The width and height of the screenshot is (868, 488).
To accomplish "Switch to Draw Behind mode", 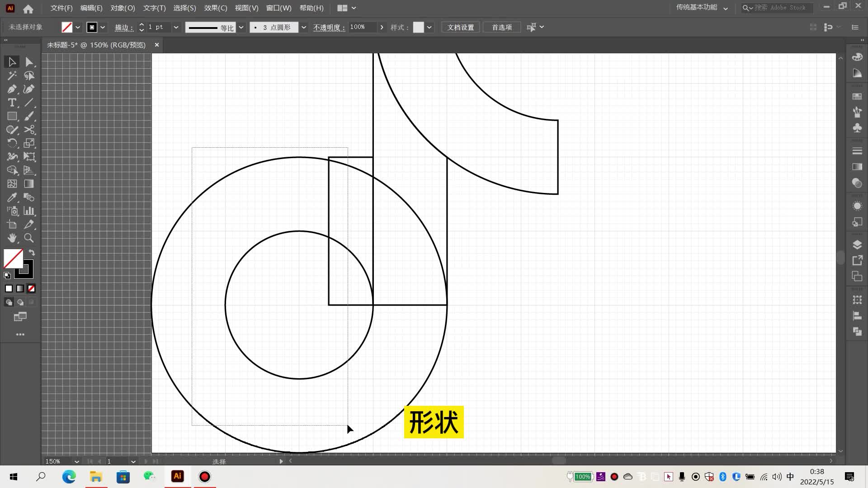I will click(x=20, y=302).
